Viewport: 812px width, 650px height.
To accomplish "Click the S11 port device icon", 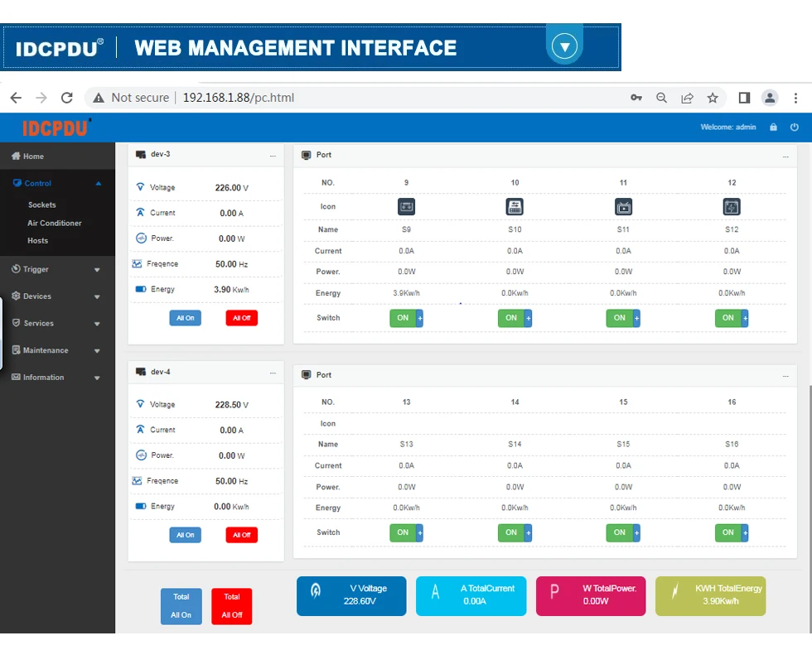I will tap(623, 207).
